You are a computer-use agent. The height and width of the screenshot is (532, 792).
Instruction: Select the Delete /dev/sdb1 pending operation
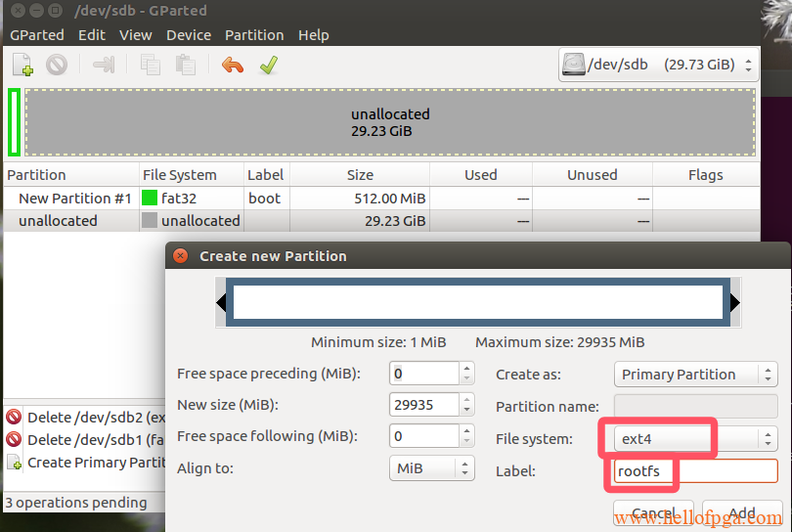85,440
